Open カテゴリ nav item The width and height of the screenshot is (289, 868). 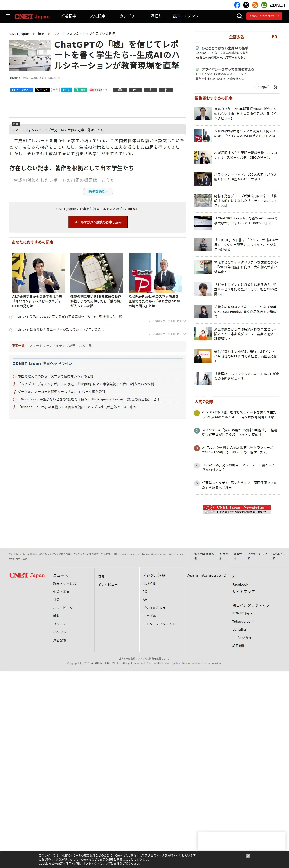click(x=127, y=16)
